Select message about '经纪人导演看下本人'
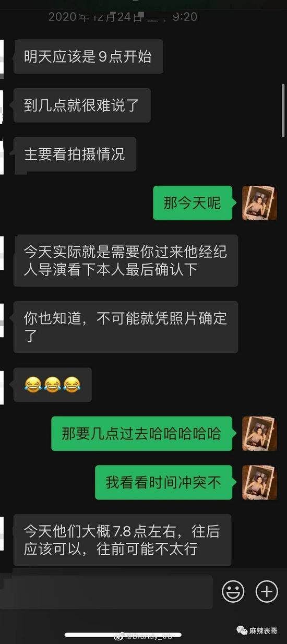 tap(126, 260)
